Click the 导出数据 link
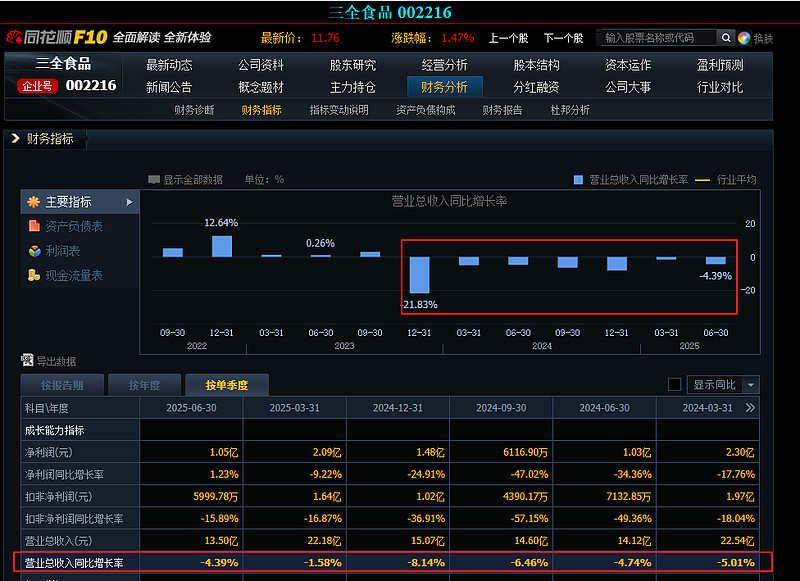 tap(56, 361)
